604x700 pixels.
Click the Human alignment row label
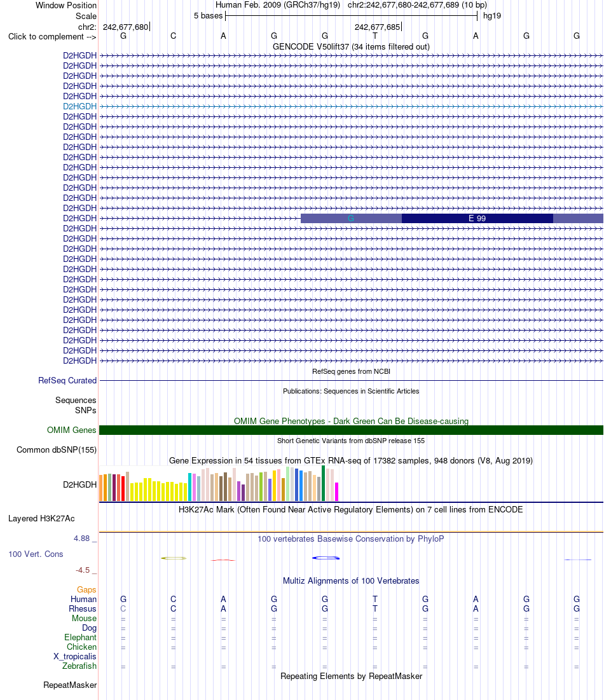click(x=83, y=599)
